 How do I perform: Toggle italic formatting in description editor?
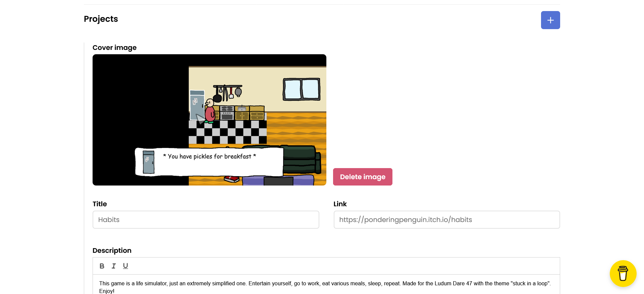coord(114,266)
